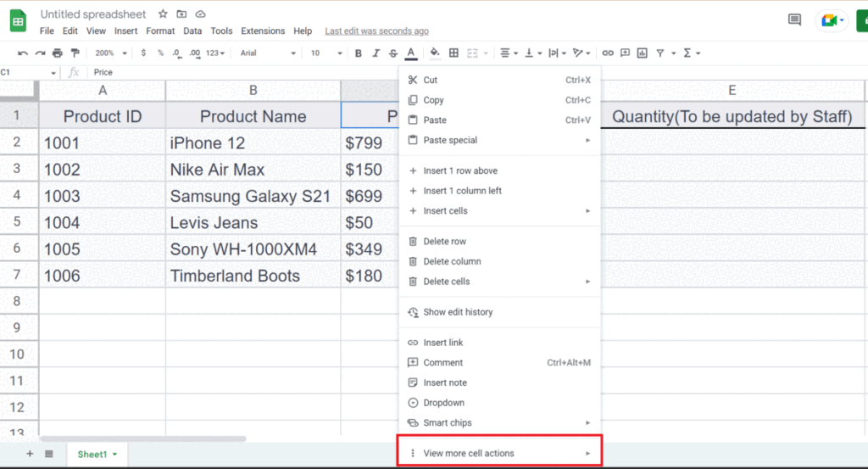Viewport: 868px width, 469px height.
Task: Select Show edit history
Action: point(499,312)
